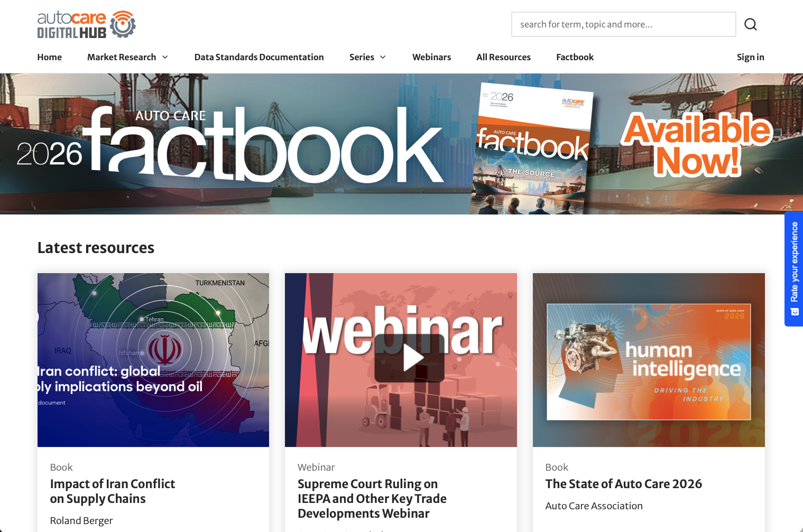
Task: Click the Book label above Iran Conflict title
Action: [61, 468]
